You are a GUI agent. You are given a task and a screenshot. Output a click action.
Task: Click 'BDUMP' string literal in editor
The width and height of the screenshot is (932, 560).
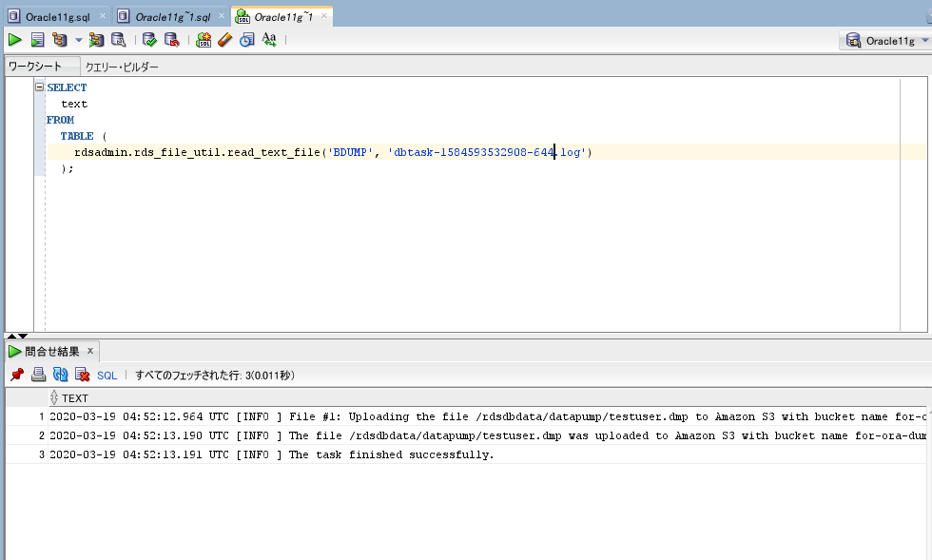click(x=350, y=152)
